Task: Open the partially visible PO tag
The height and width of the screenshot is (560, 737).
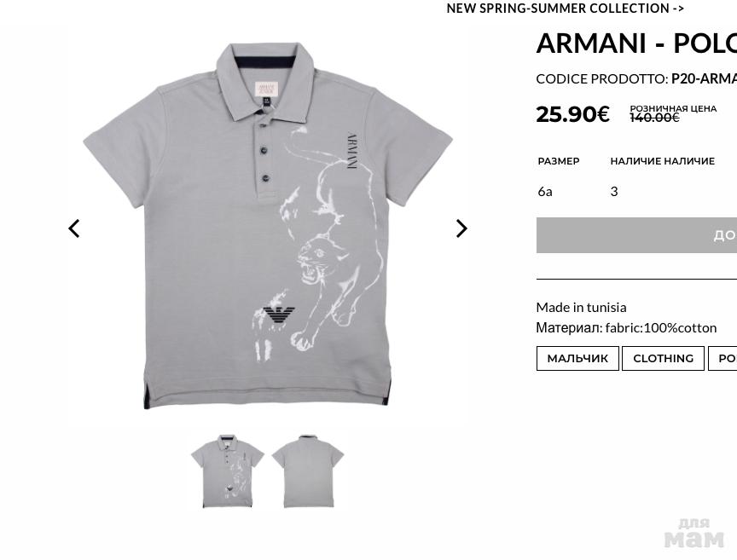Action: (722, 359)
